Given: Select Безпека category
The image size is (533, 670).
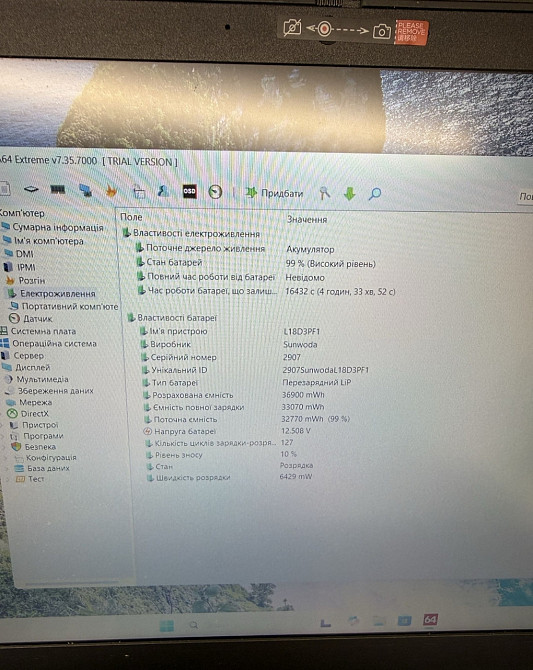Looking at the screenshot, I should click(x=34, y=447).
